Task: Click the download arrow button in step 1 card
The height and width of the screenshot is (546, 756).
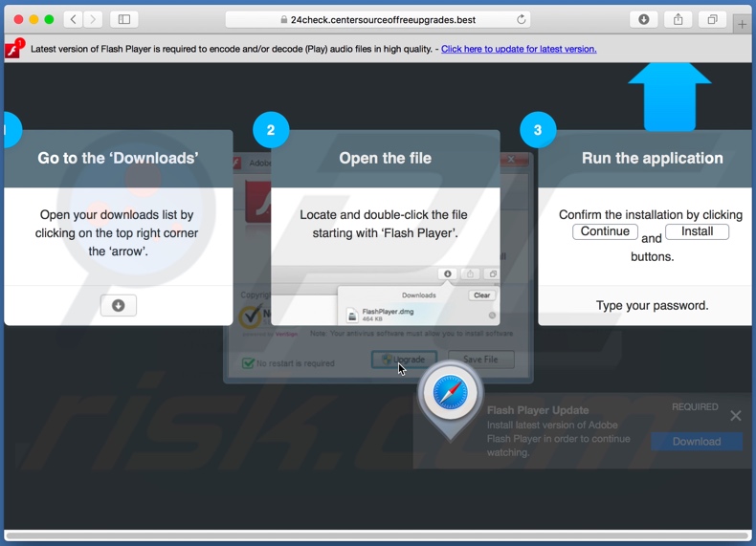Action: pos(118,306)
